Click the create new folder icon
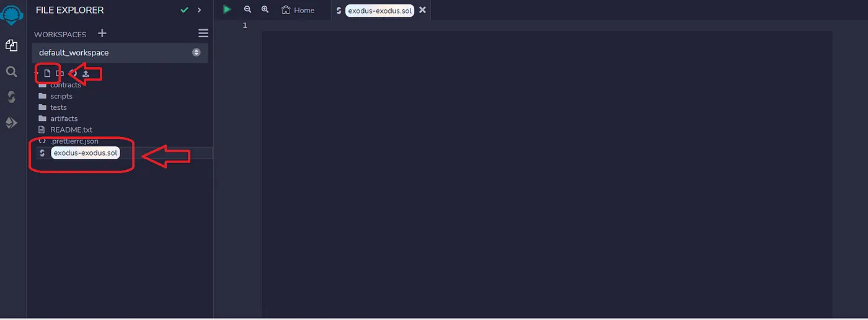This screenshot has width=868, height=320. pyautogui.click(x=60, y=74)
